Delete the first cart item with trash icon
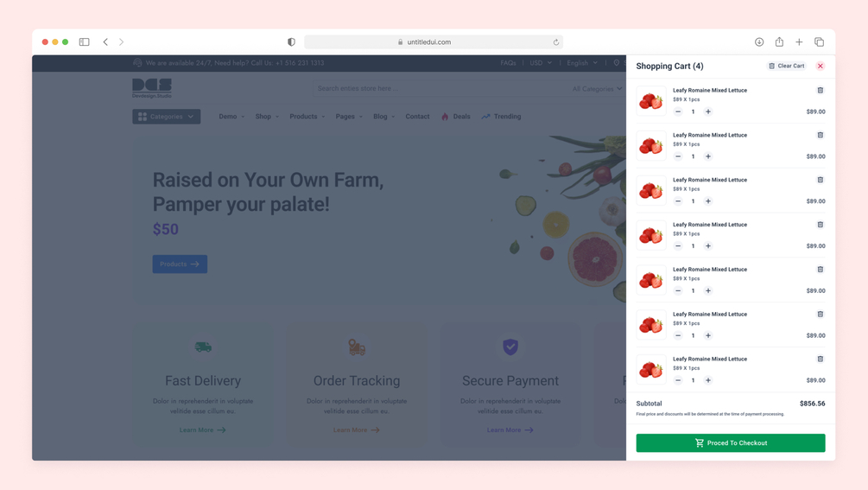This screenshot has height=490, width=868. coord(820,90)
